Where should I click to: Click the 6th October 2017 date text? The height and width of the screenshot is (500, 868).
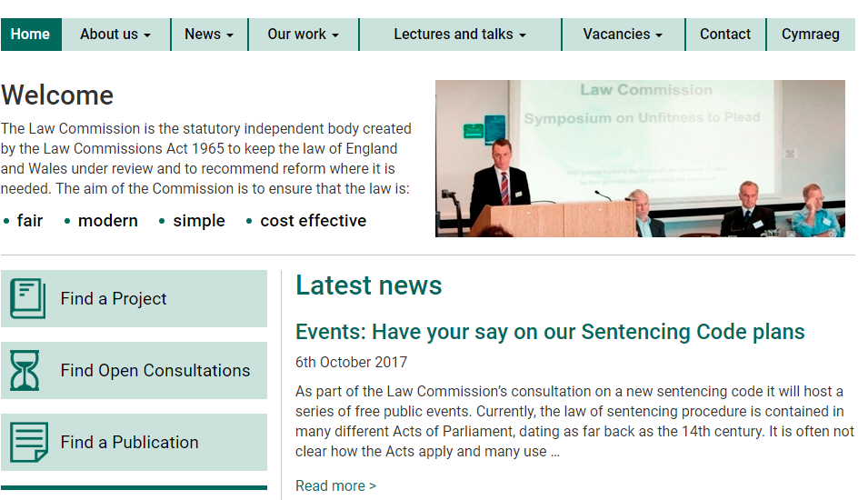tap(351, 362)
